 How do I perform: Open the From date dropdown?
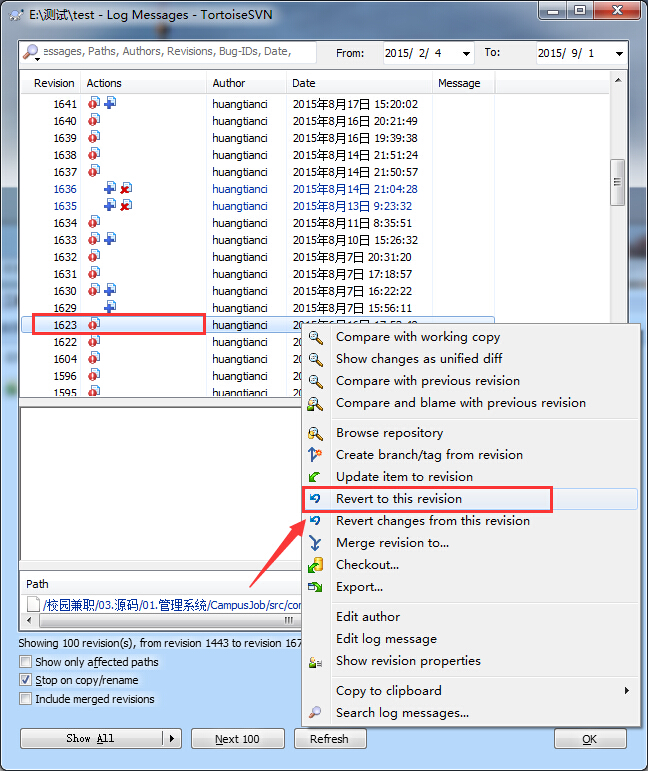tap(466, 53)
